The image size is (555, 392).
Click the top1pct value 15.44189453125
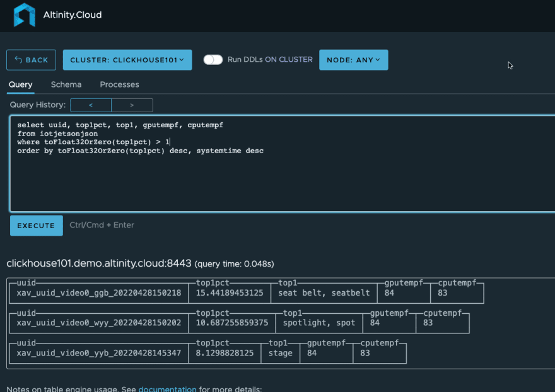click(x=230, y=293)
